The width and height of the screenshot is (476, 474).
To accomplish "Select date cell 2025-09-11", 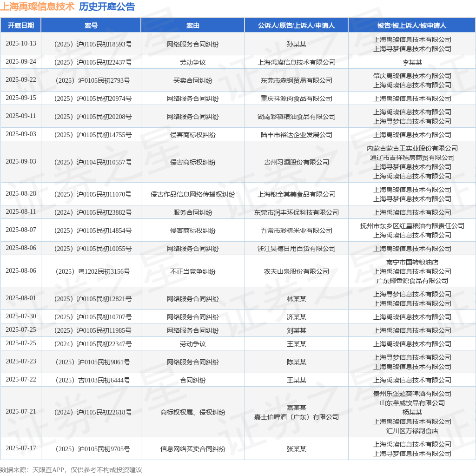I will [20, 116].
